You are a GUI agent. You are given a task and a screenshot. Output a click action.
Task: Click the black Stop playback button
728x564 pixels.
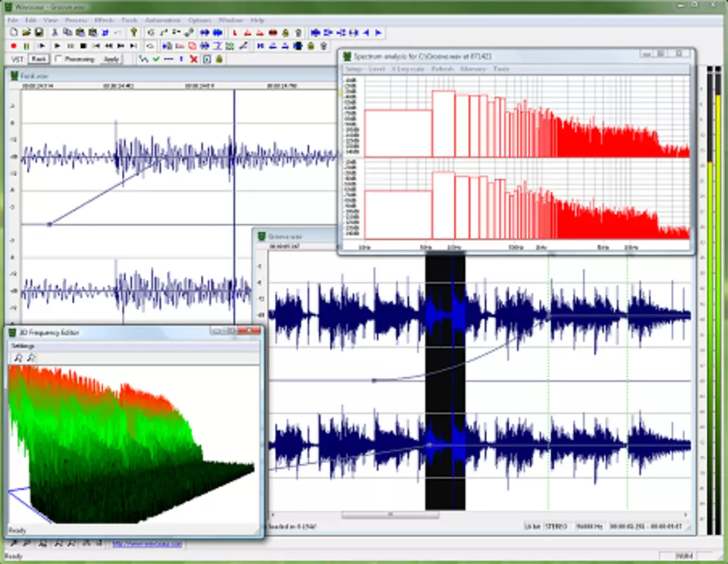[83, 46]
